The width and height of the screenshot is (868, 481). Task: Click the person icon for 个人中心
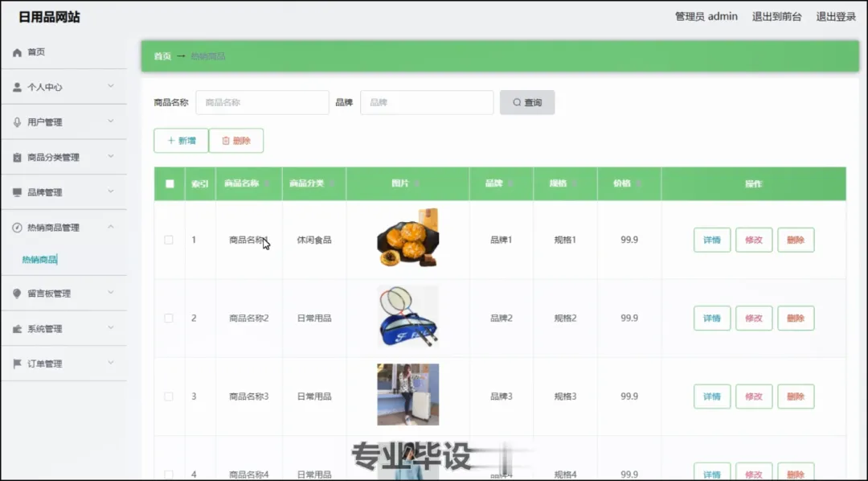[x=17, y=88]
